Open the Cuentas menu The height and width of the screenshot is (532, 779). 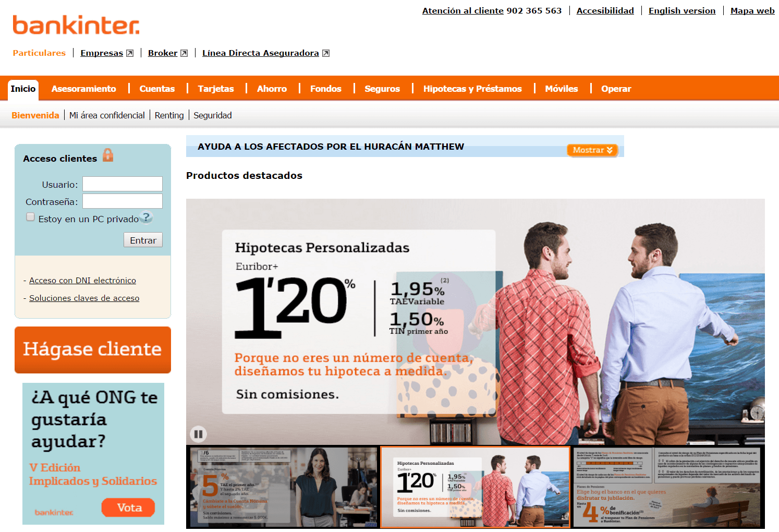click(x=157, y=89)
